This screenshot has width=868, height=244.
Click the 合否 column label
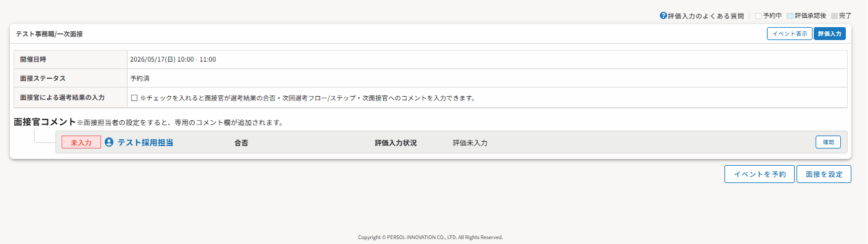coord(241,143)
